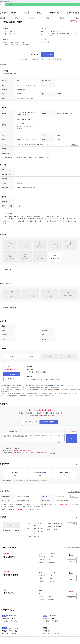Switch to the 근무조건 tab
Image resolution: width=80 pixels, height=644 pixels.
[x=17, y=18]
